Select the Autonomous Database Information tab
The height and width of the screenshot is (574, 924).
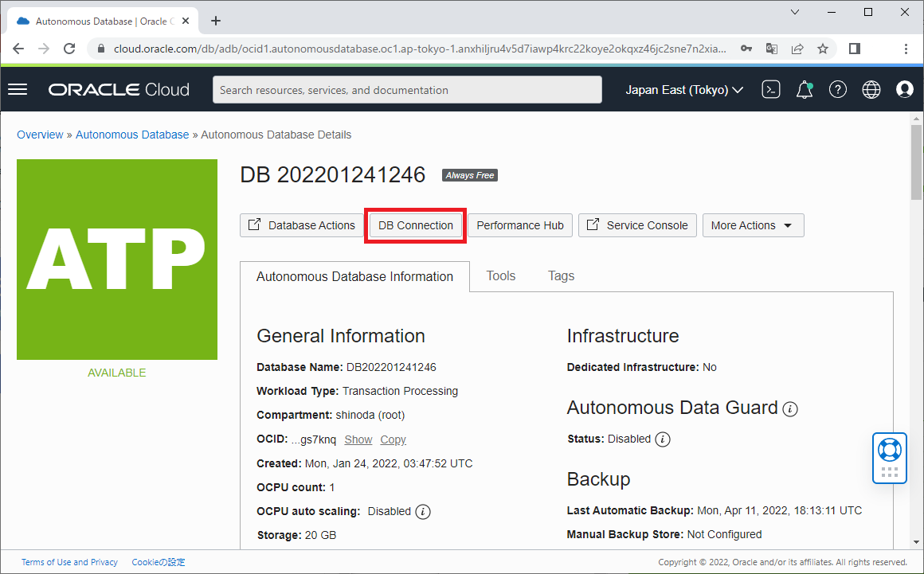tap(354, 277)
